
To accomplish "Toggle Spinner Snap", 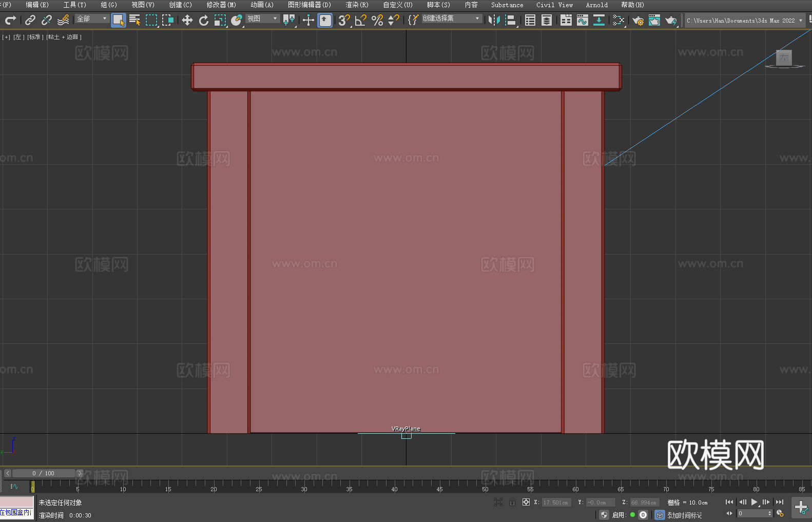I will click(x=394, y=20).
